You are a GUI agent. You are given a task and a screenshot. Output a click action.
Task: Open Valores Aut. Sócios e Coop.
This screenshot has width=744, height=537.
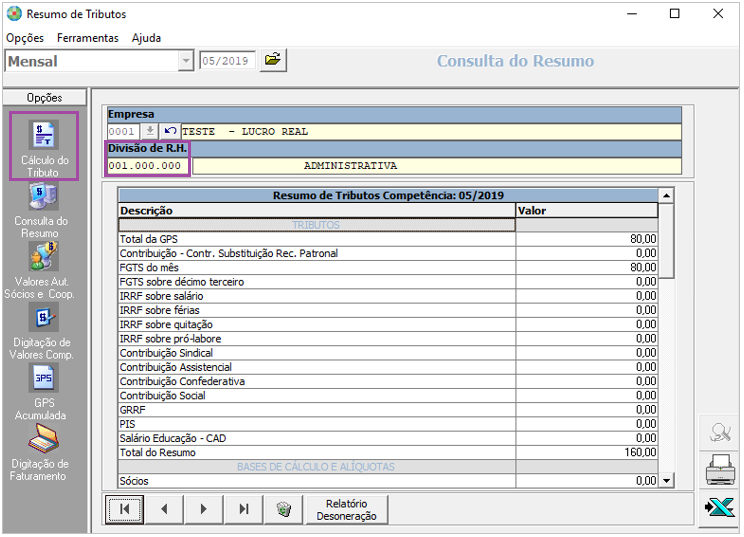click(x=42, y=270)
